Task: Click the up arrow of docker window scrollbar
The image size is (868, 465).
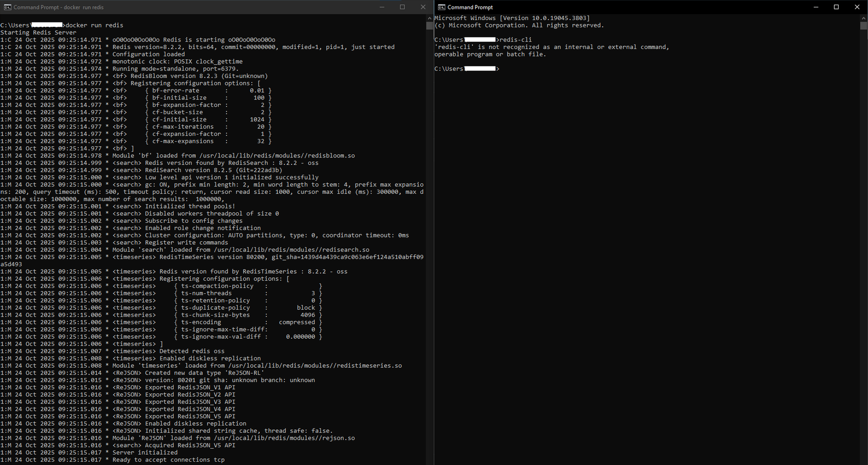Action: pos(429,18)
